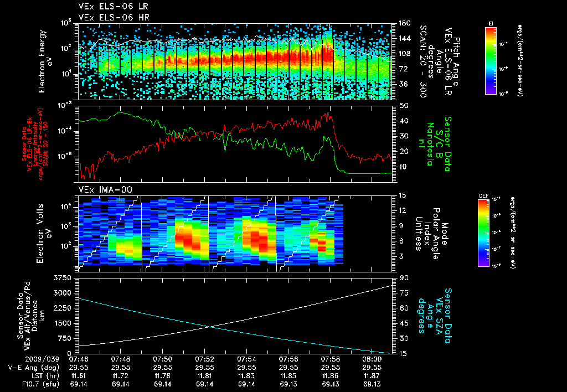Click the '2009/039' date label

click(42, 359)
